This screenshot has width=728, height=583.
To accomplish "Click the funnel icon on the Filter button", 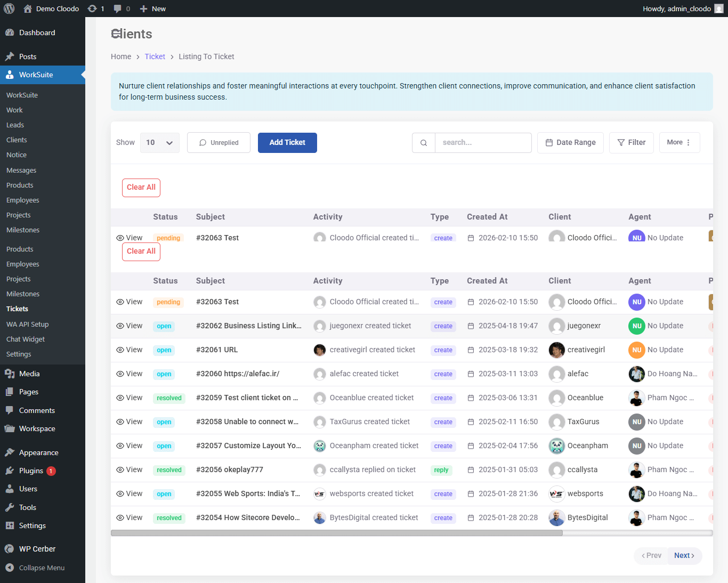I will point(620,142).
